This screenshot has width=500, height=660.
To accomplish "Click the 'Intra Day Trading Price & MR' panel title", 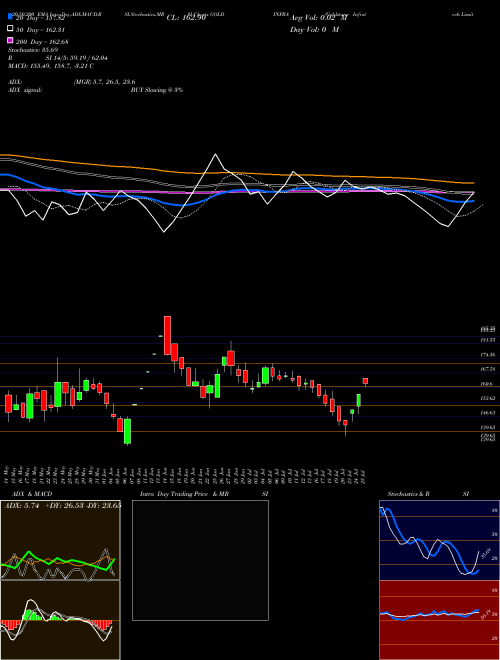I will point(184,494).
